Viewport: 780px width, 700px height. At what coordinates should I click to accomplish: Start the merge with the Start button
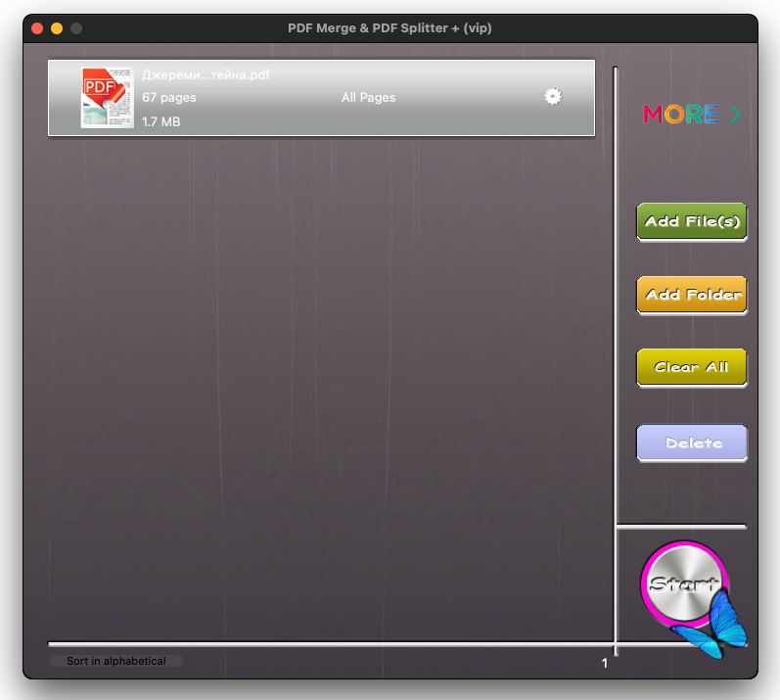684,584
